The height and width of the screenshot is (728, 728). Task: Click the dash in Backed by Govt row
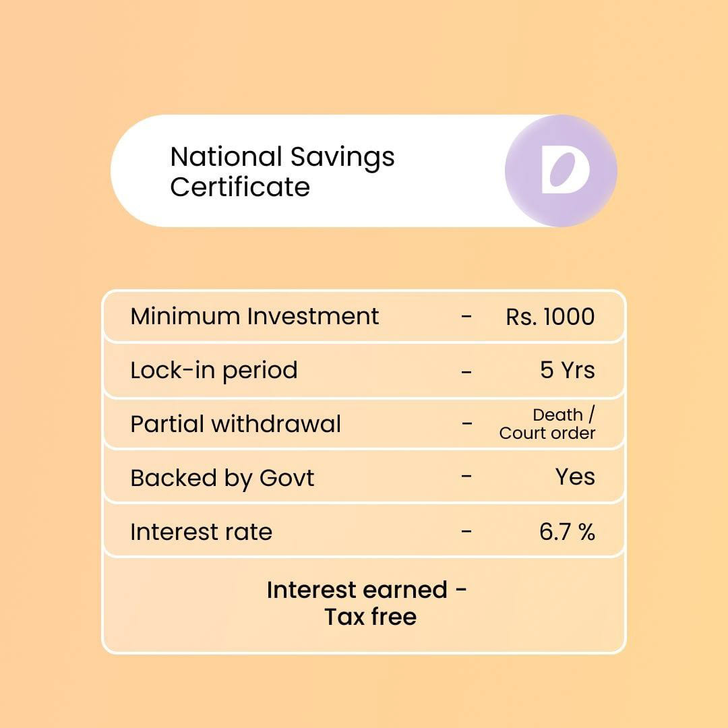point(466,477)
